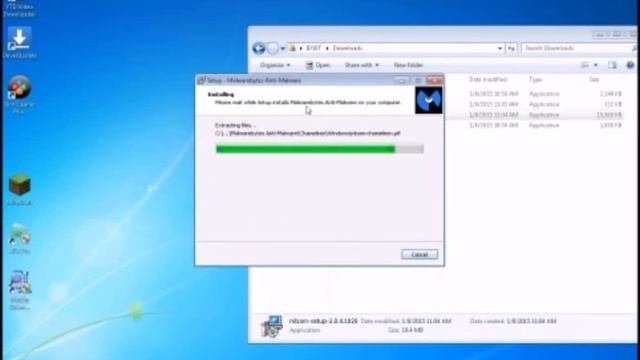Click the Forward arrow in Explorer window
640x360 pixels.
tap(273, 48)
